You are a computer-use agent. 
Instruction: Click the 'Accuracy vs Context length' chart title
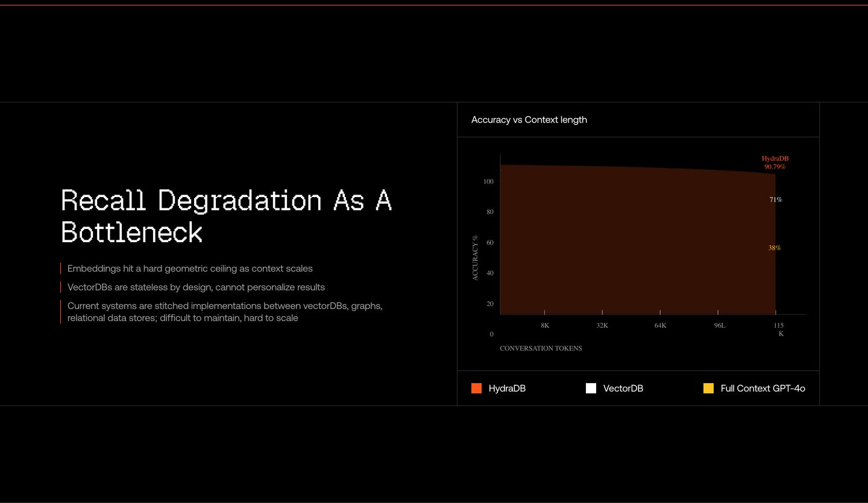(x=529, y=120)
